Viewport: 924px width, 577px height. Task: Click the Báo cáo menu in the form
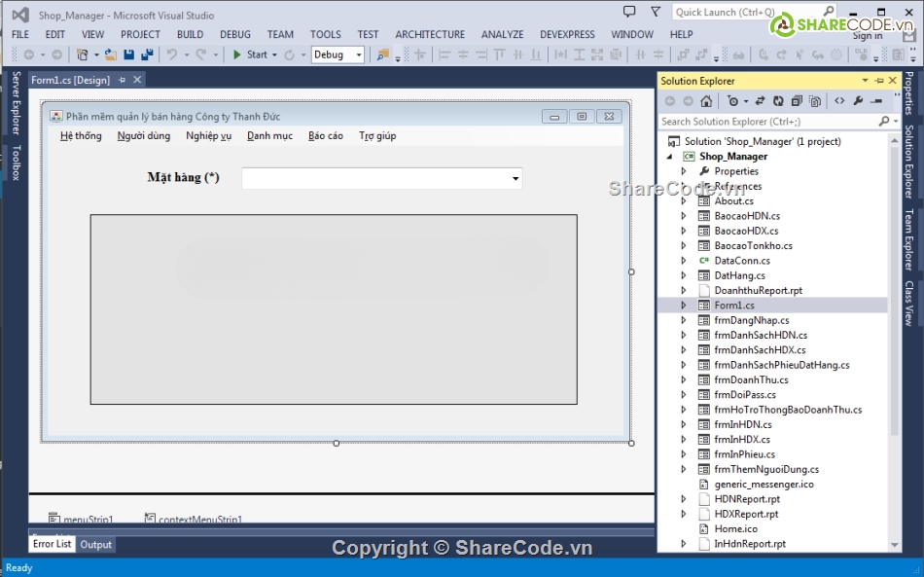point(325,136)
